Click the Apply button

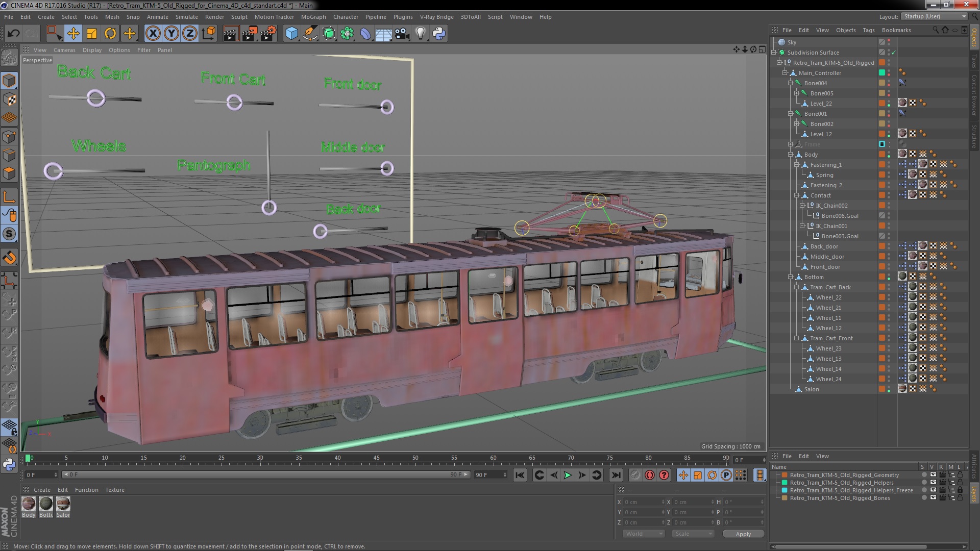pos(743,534)
